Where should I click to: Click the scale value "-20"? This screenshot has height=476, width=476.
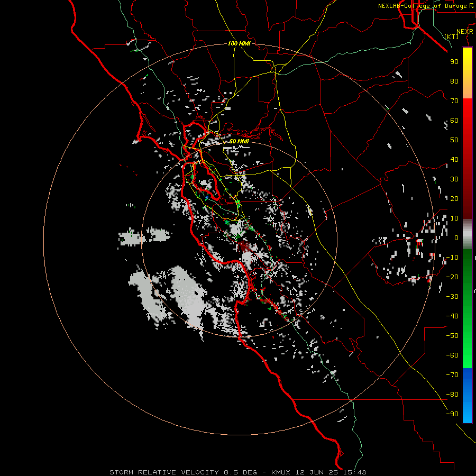pos(452,277)
